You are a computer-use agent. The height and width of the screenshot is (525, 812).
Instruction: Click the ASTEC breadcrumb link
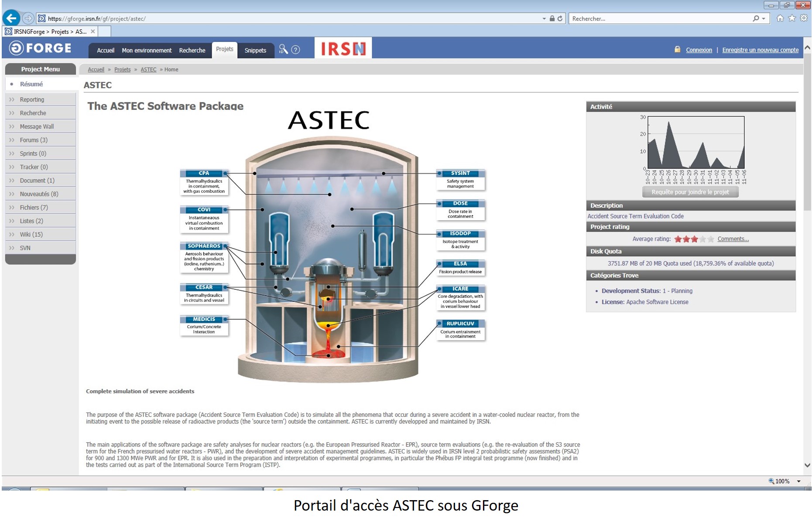[x=148, y=69]
